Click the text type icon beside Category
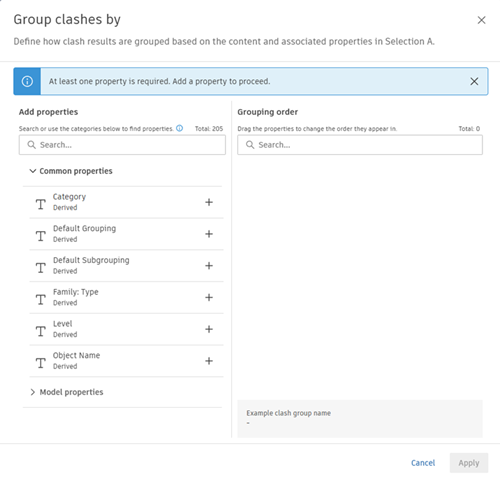Screen dimensions: 500x479 point(41,204)
